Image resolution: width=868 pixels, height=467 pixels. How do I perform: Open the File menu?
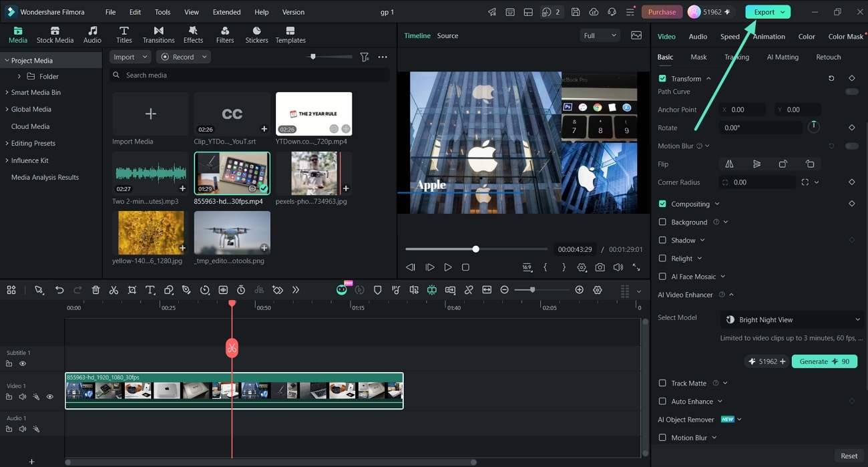point(110,12)
